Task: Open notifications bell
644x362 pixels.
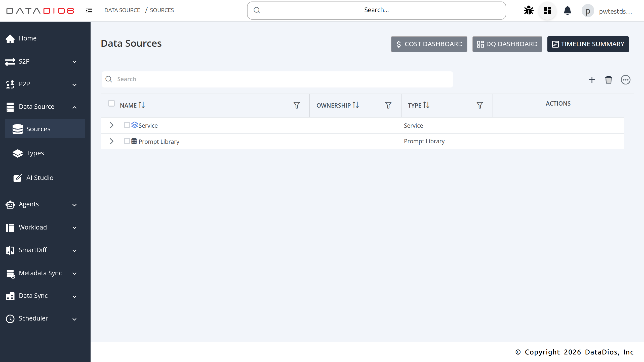Action: pyautogui.click(x=568, y=11)
